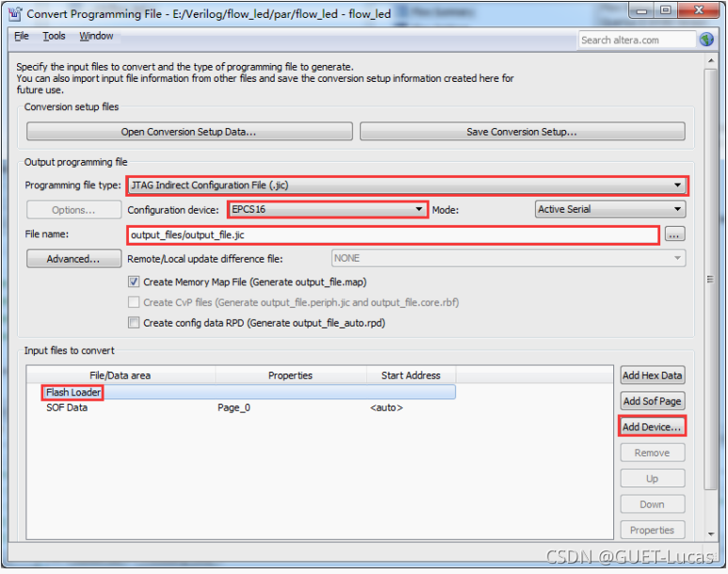Click the vertical scrollbar thumb
Screen dimensions: 728x574
click(711, 279)
